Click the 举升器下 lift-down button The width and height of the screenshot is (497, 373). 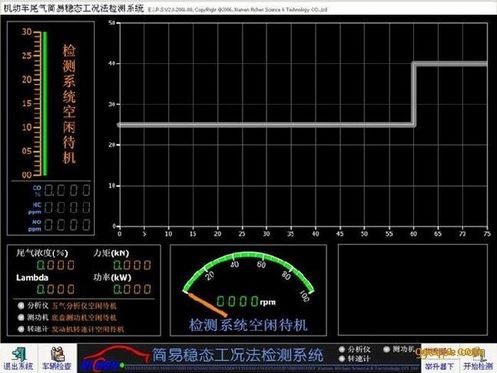point(440,366)
